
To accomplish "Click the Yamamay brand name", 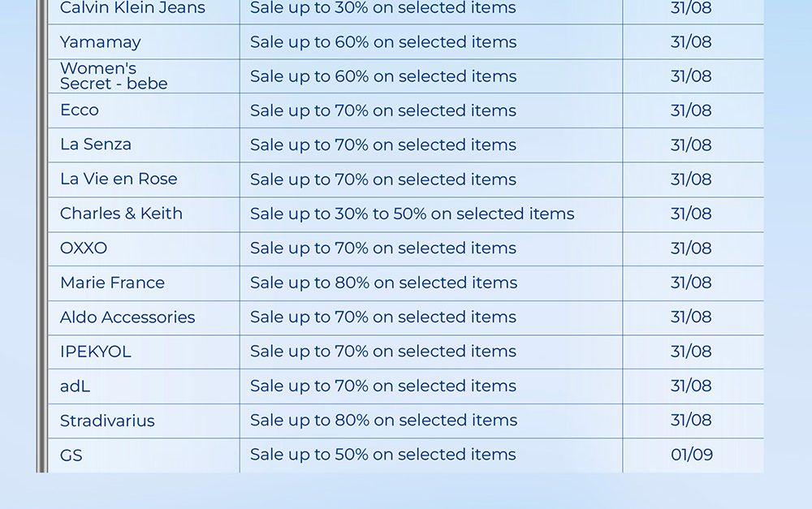I will (100, 42).
